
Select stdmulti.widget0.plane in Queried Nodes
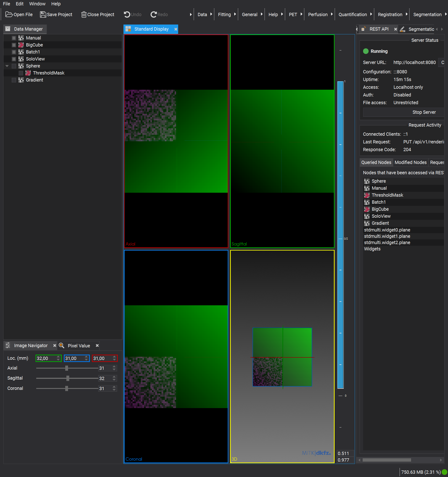(x=404, y=230)
